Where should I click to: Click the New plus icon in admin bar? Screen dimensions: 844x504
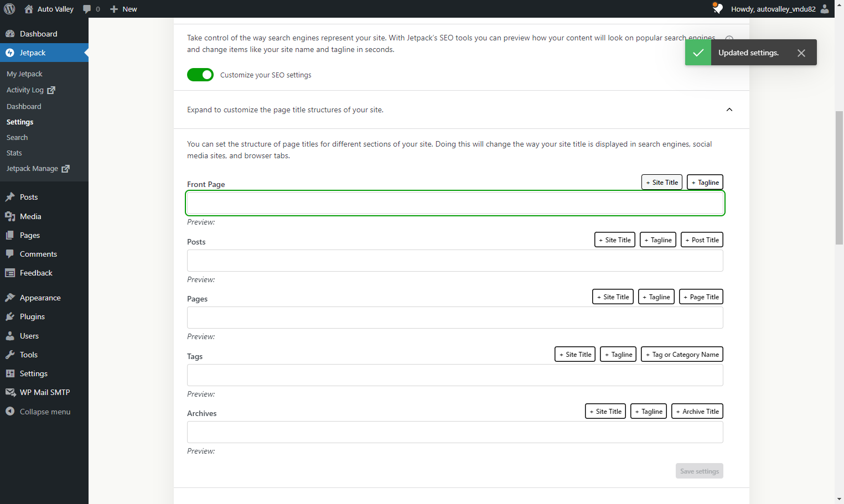[114, 9]
